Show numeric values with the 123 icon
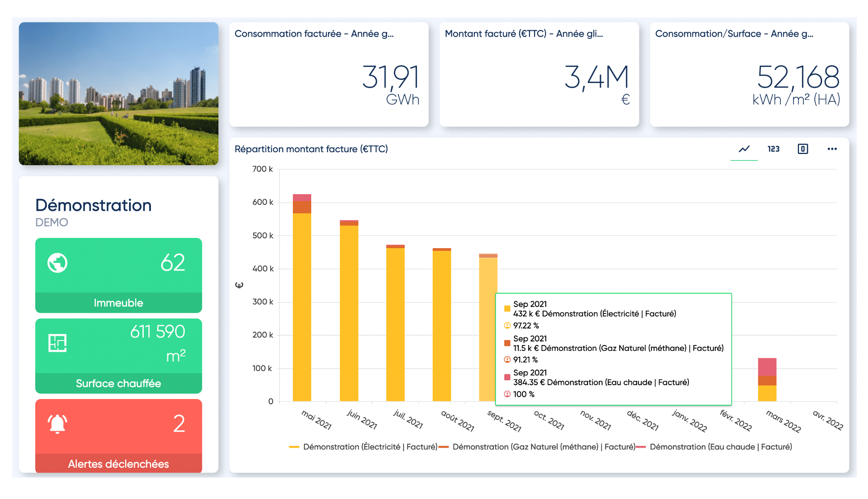Image resolution: width=868 pixels, height=499 pixels. (773, 149)
